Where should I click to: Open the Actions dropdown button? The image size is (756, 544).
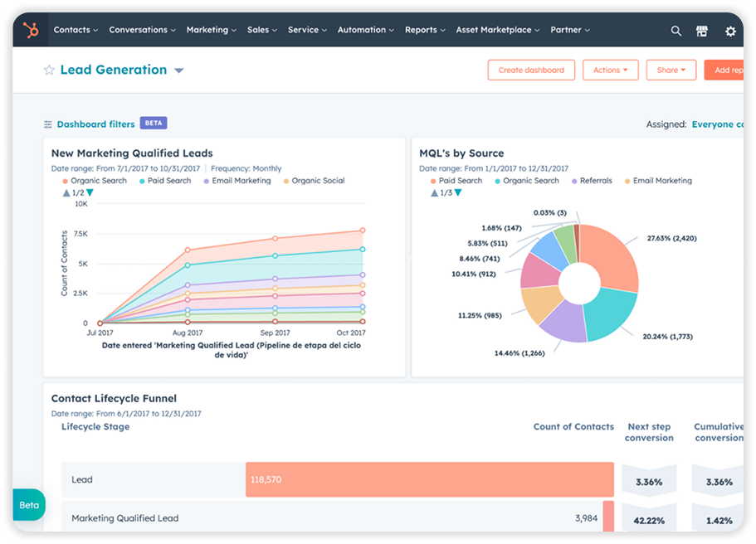(x=610, y=70)
